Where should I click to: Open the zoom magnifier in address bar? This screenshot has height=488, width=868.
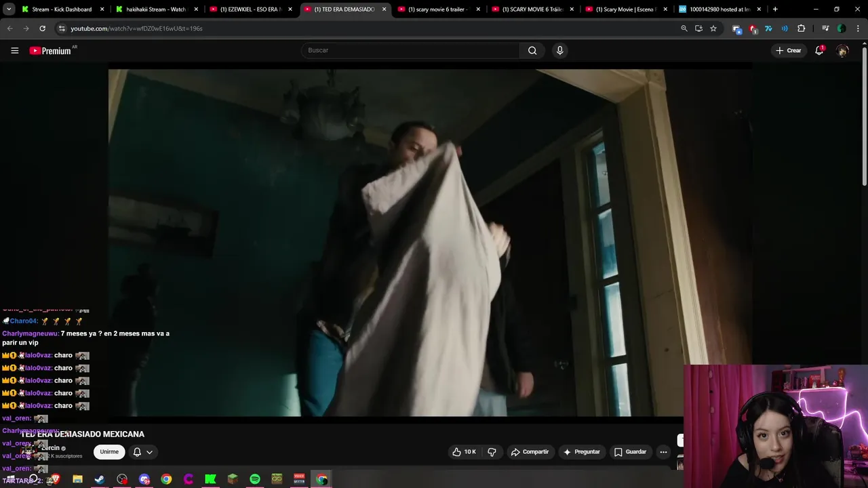[684, 28]
